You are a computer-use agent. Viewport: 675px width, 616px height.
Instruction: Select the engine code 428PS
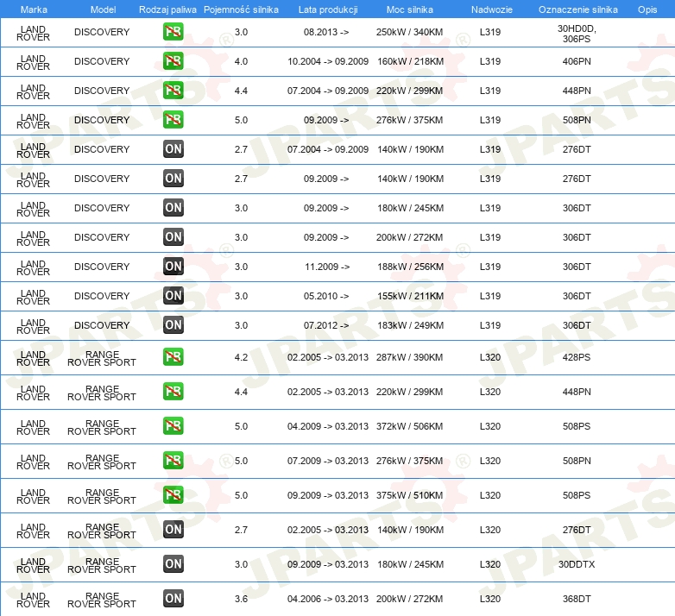[x=577, y=357]
